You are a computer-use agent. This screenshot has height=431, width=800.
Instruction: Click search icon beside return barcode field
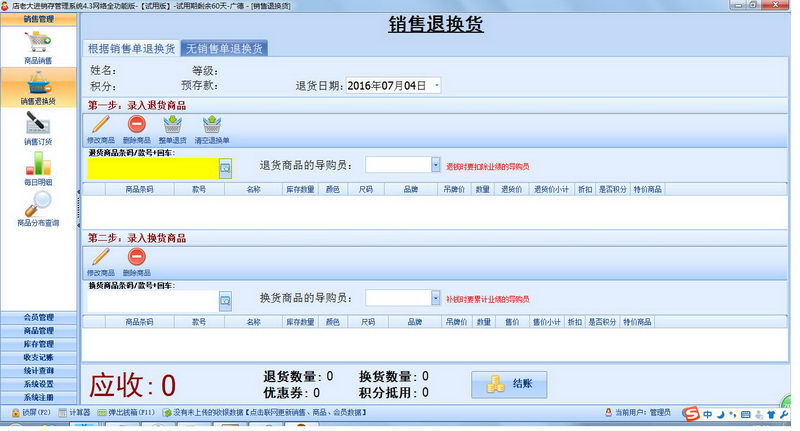[x=226, y=168]
